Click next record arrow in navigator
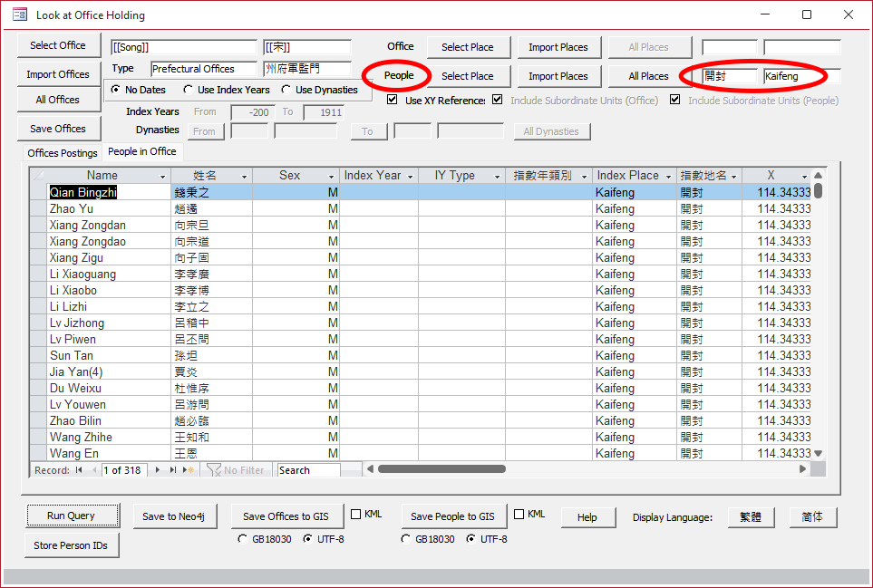This screenshot has width=873, height=588. pos(159,470)
